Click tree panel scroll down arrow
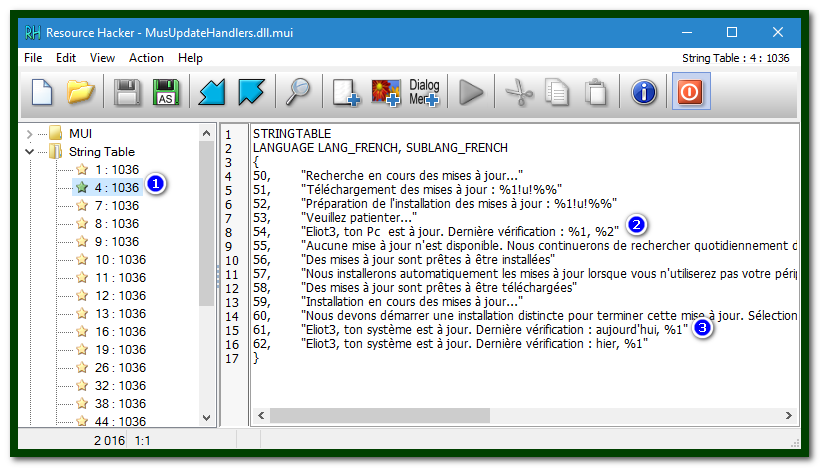 point(207,417)
